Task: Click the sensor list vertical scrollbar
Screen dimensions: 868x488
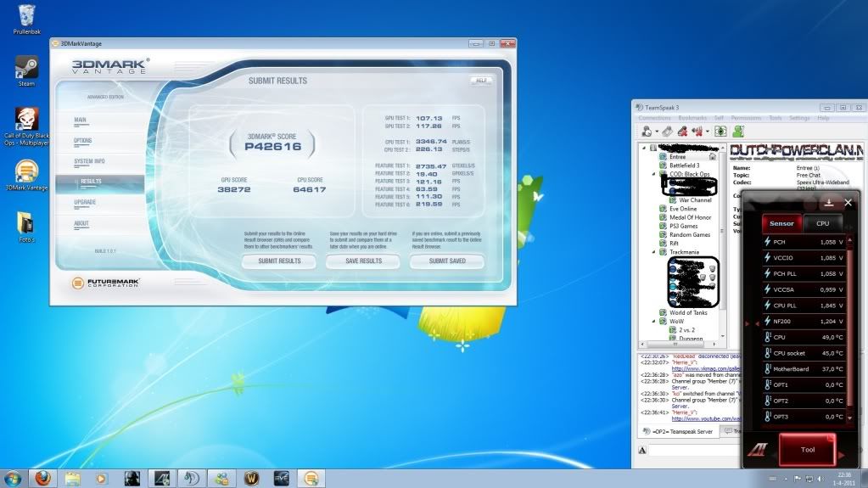Action: pos(849,329)
